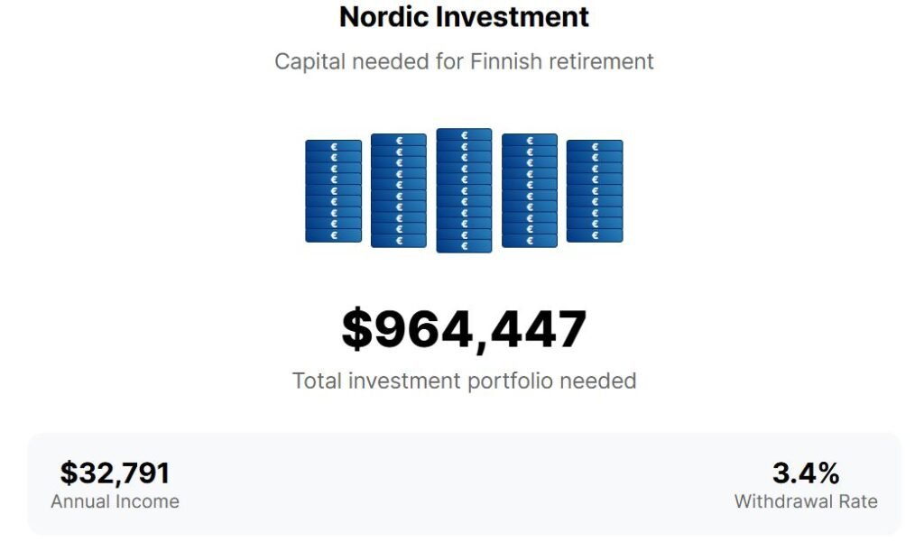Click top bill of the center stack
Image resolution: width=924 pixels, height=560 pixels.
click(464, 135)
